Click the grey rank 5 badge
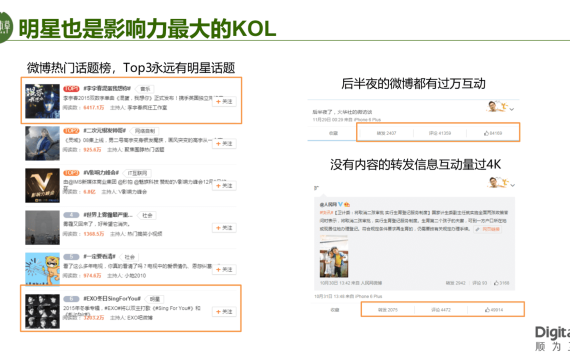The width and height of the screenshot is (570, 360). click(x=71, y=257)
